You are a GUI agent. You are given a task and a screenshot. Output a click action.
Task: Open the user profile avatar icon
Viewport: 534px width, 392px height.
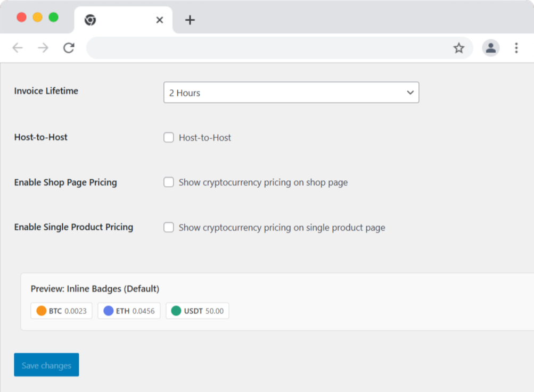[490, 48]
